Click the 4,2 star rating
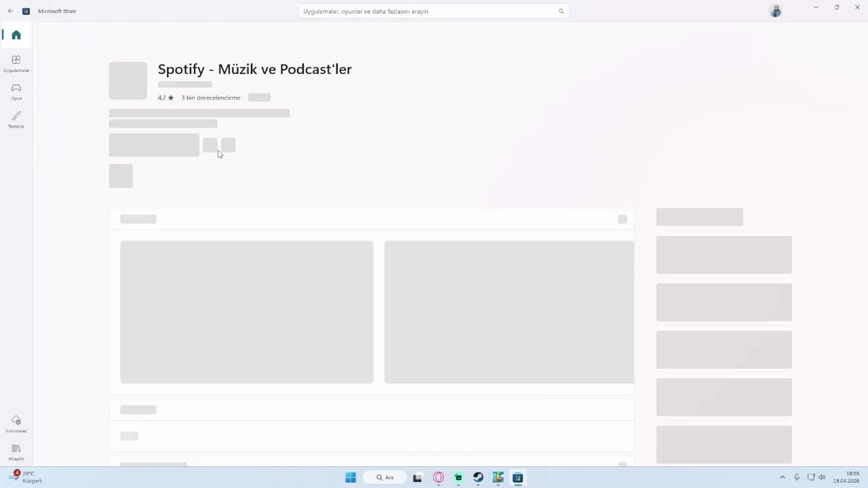This screenshot has height=488, width=868. tap(165, 98)
